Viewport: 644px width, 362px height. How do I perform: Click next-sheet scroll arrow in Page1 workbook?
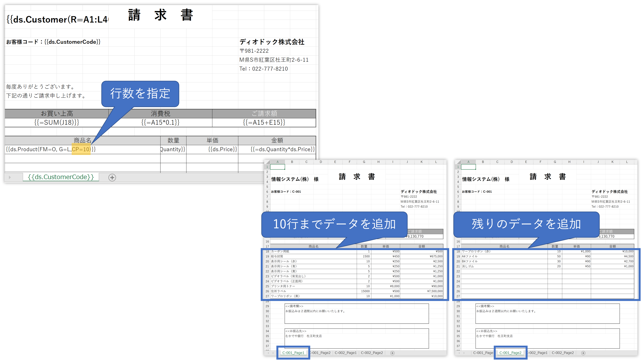tap(273, 353)
